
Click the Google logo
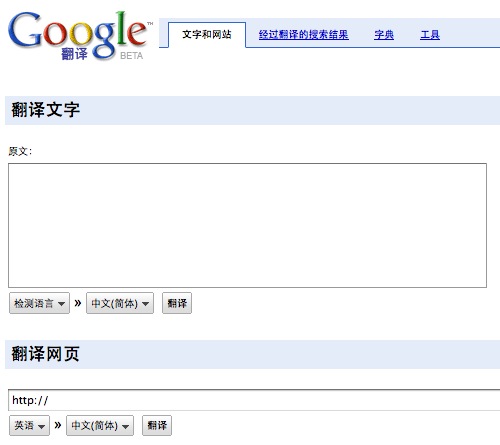(79, 35)
